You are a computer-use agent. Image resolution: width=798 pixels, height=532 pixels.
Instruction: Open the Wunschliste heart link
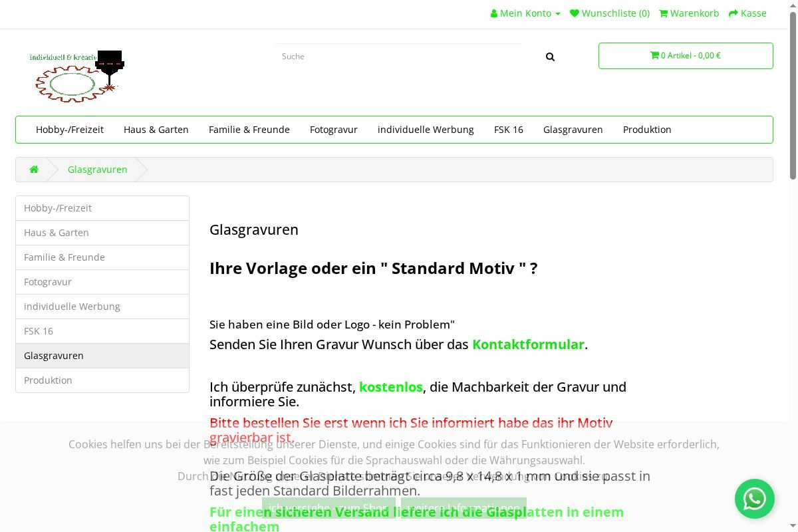(x=610, y=13)
